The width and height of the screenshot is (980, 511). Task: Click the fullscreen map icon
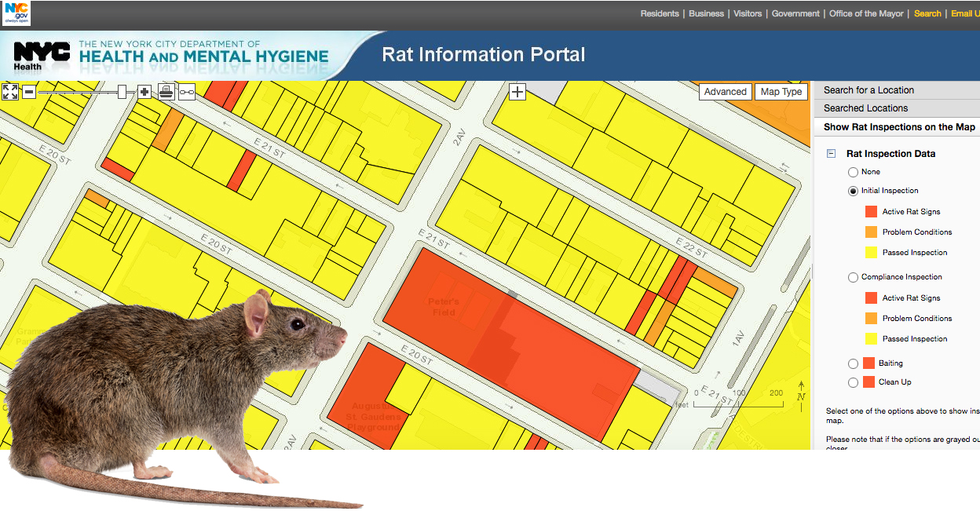pos(10,92)
